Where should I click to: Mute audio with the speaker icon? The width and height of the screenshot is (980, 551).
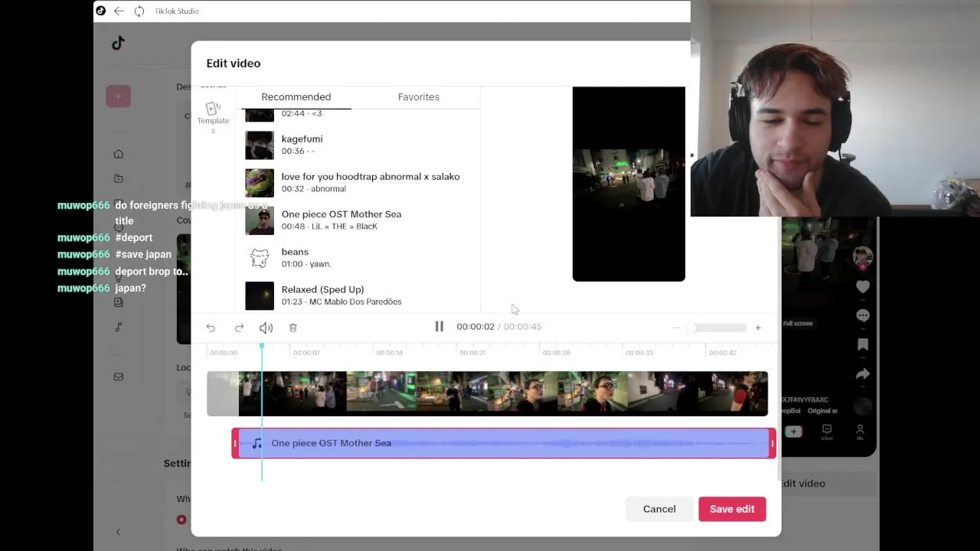(266, 328)
